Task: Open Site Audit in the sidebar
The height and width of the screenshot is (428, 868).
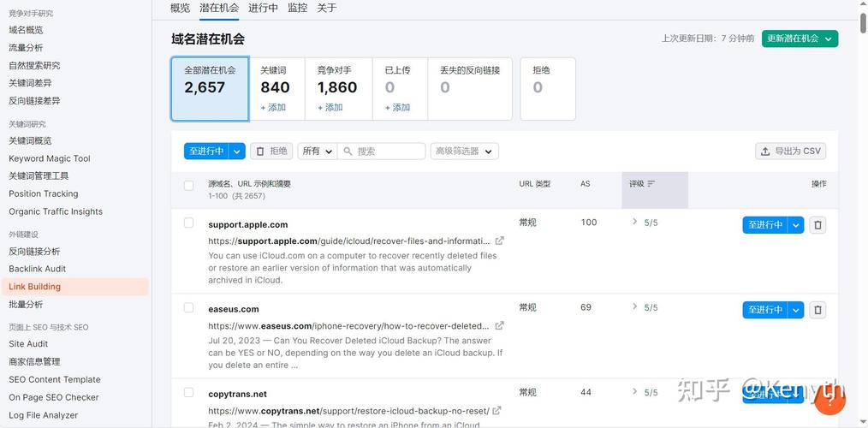Action: coord(28,344)
